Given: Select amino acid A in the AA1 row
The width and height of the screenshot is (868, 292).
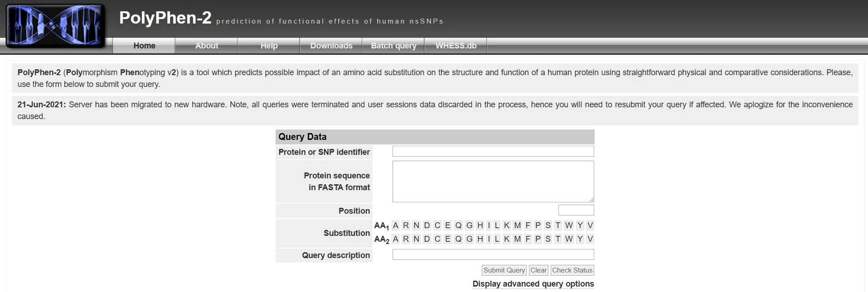Looking at the screenshot, I should (396, 225).
